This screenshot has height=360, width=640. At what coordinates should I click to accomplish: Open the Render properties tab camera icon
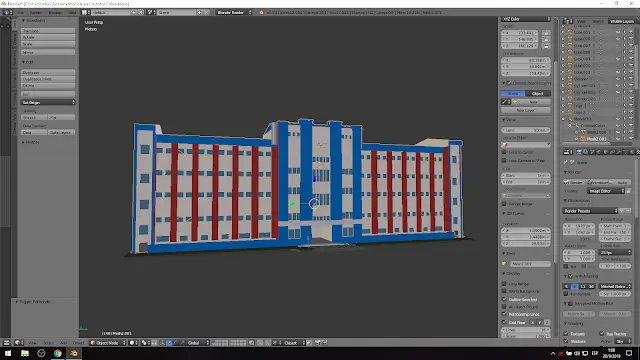coord(579,152)
